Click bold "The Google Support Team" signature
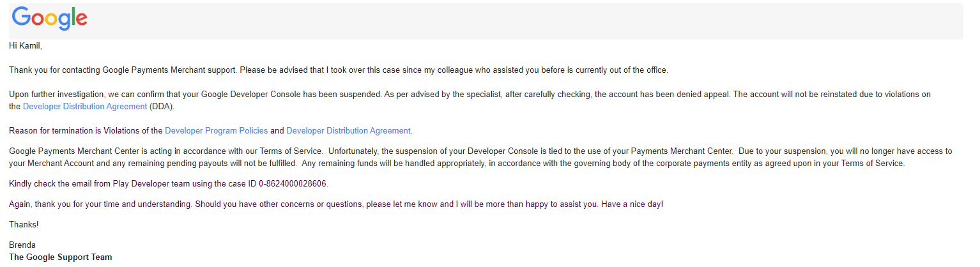 coord(61,257)
